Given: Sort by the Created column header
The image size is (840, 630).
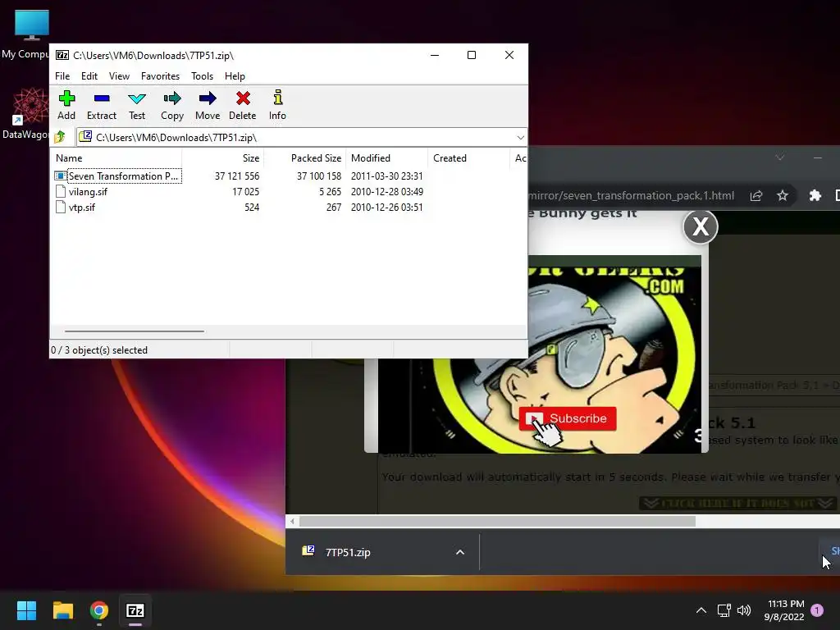Looking at the screenshot, I should (468, 158).
